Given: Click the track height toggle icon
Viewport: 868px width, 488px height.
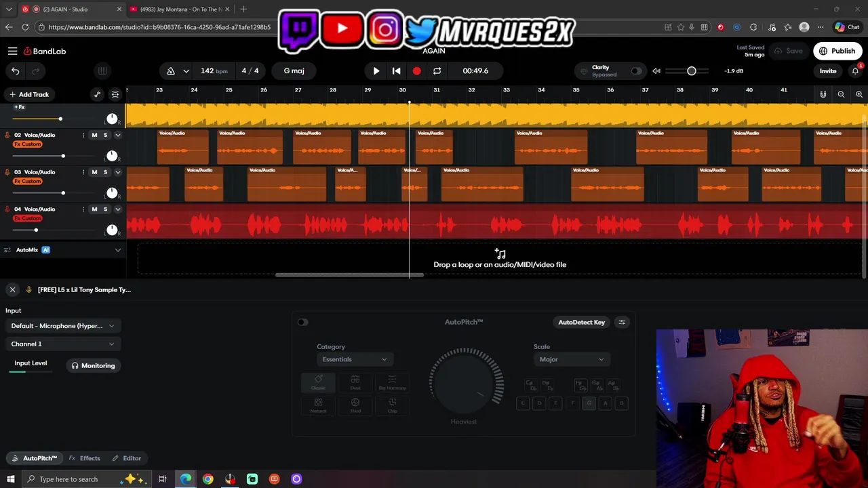Looking at the screenshot, I should point(115,94).
